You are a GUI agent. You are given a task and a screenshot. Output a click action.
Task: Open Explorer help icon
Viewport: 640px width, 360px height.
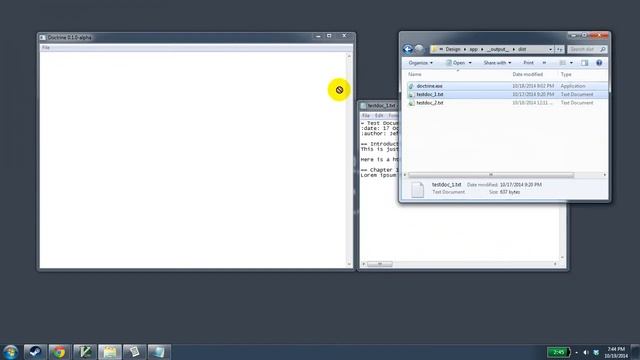point(599,63)
